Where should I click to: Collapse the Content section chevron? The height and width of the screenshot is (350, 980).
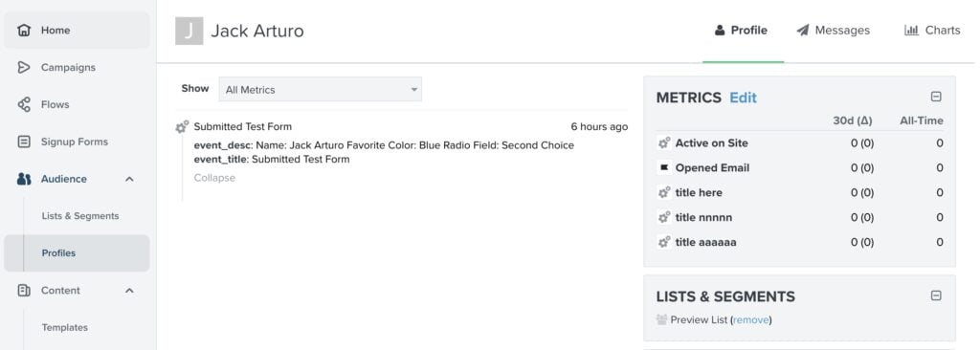point(129,291)
